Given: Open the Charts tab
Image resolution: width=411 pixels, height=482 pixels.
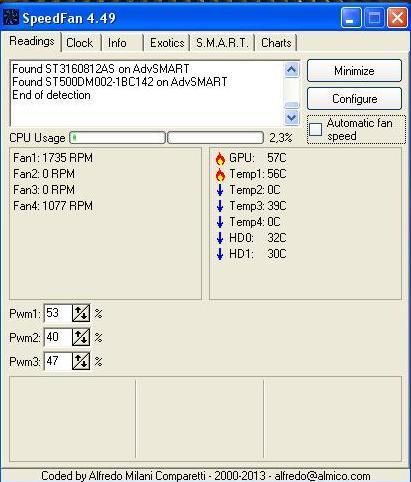Looking at the screenshot, I should 276,43.
